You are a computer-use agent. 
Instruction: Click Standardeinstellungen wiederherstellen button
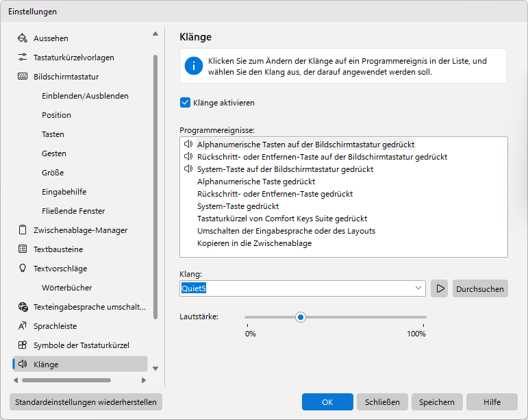[86, 402]
